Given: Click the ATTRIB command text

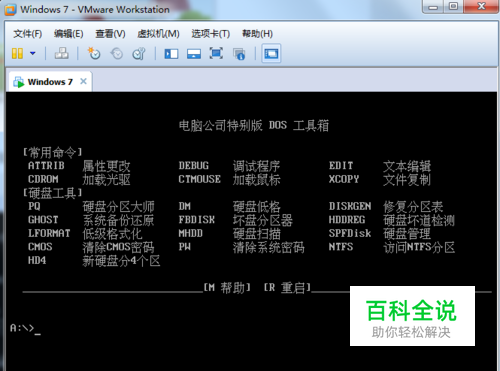Looking at the screenshot, I should pos(46,166).
